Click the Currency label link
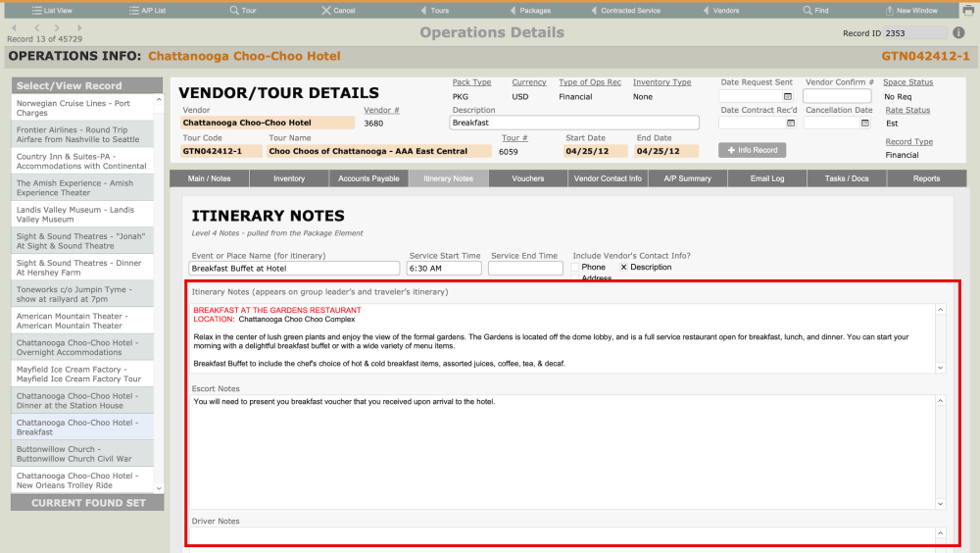 click(529, 82)
